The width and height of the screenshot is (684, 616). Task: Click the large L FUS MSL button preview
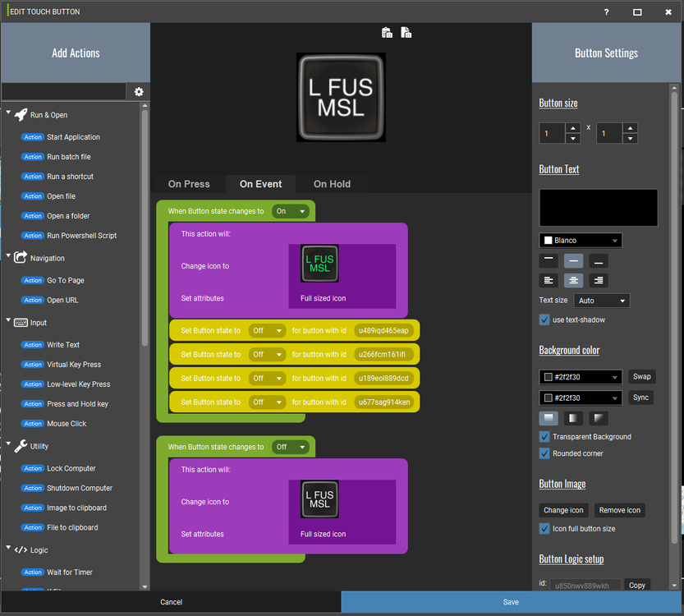pos(341,97)
